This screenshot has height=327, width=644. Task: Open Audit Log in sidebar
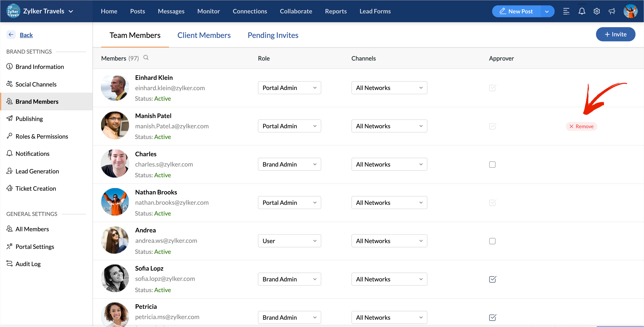[28, 264]
